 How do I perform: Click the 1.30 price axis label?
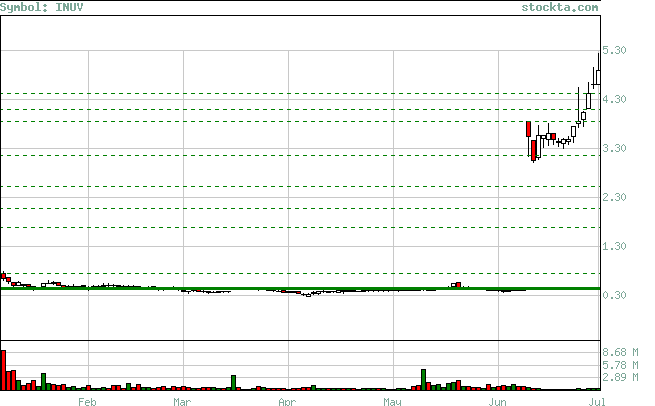click(614, 246)
